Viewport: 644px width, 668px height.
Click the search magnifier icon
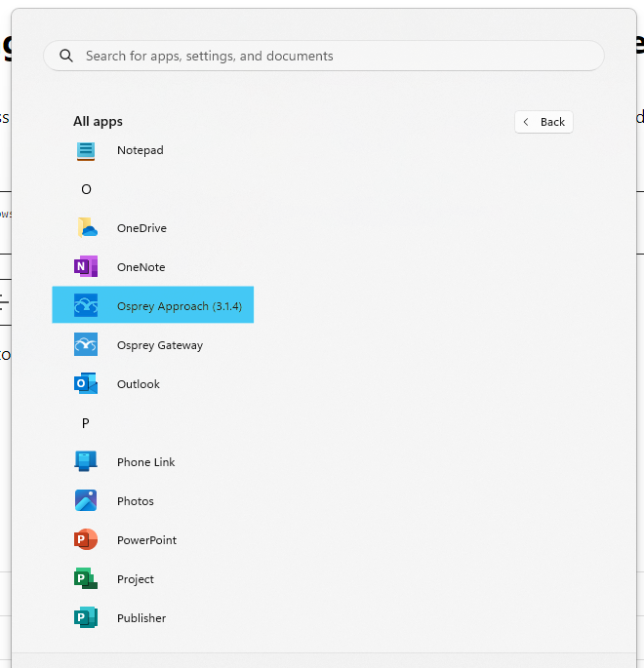click(66, 56)
